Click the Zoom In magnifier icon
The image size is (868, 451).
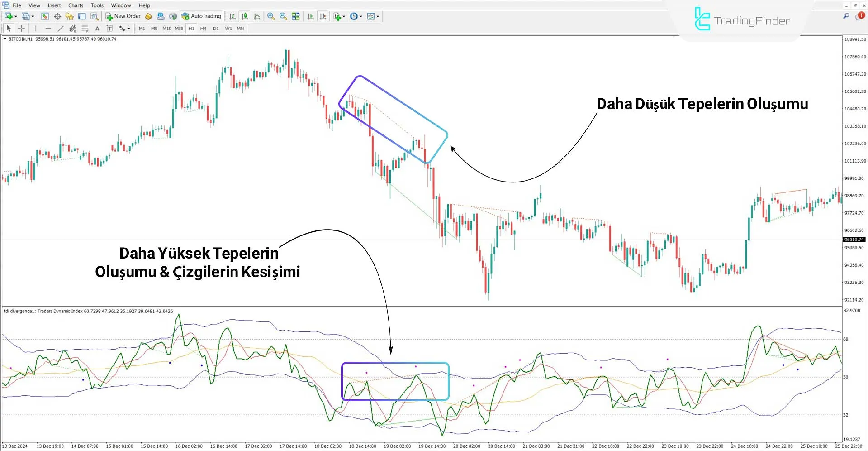coord(270,16)
